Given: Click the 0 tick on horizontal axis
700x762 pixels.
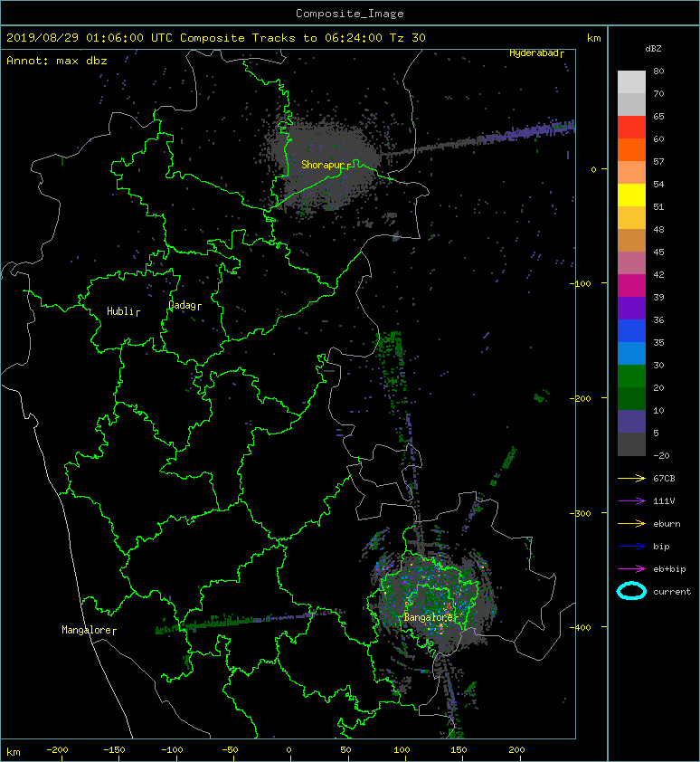Looking at the screenshot, I should pyautogui.click(x=289, y=750).
